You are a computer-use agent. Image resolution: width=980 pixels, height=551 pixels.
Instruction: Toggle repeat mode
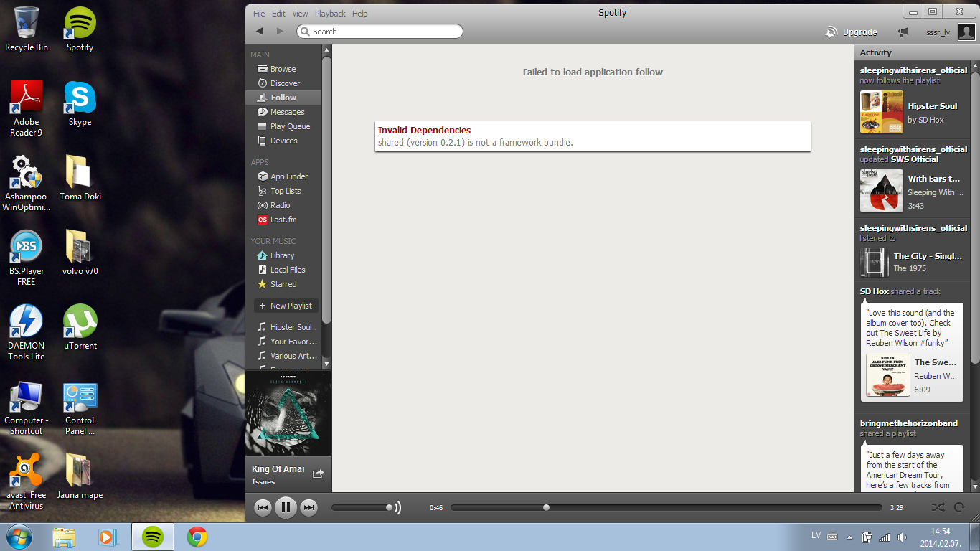click(x=959, y=507)
